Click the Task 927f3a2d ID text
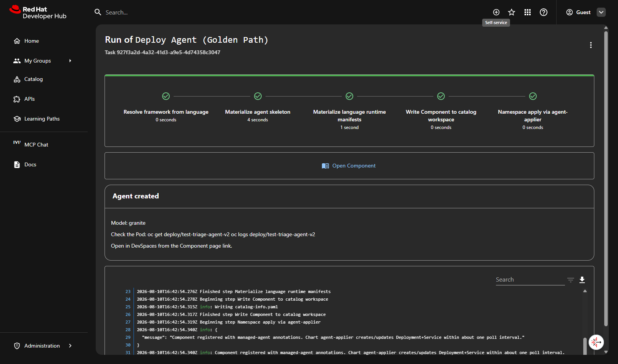Image resolution: width=618 pixels, height=364 pixels. tap(163, 52)
